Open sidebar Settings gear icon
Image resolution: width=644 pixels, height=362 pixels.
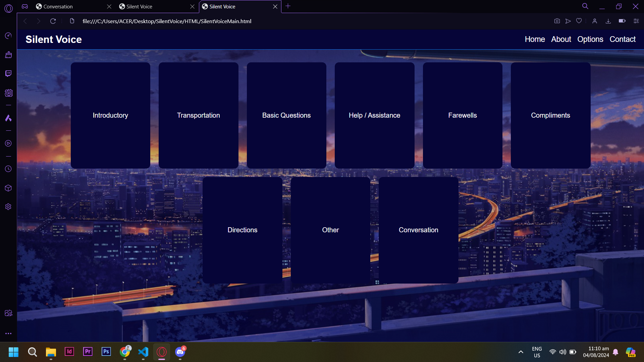coord(8,207)
